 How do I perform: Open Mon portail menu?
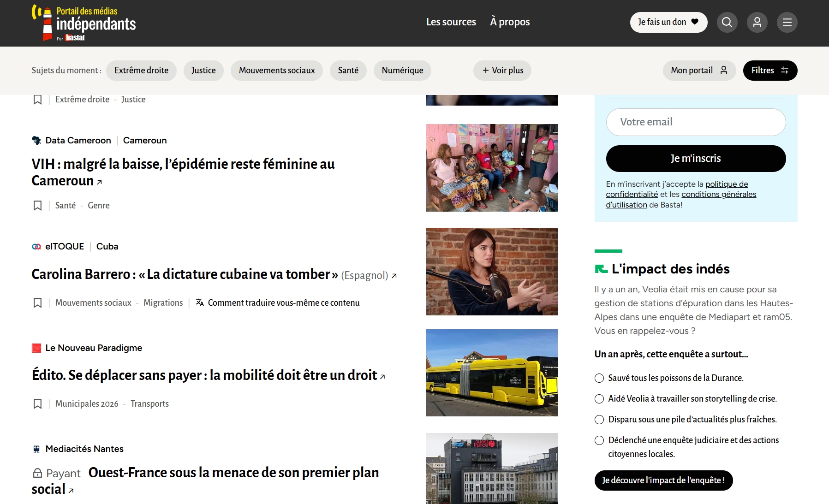699,71
